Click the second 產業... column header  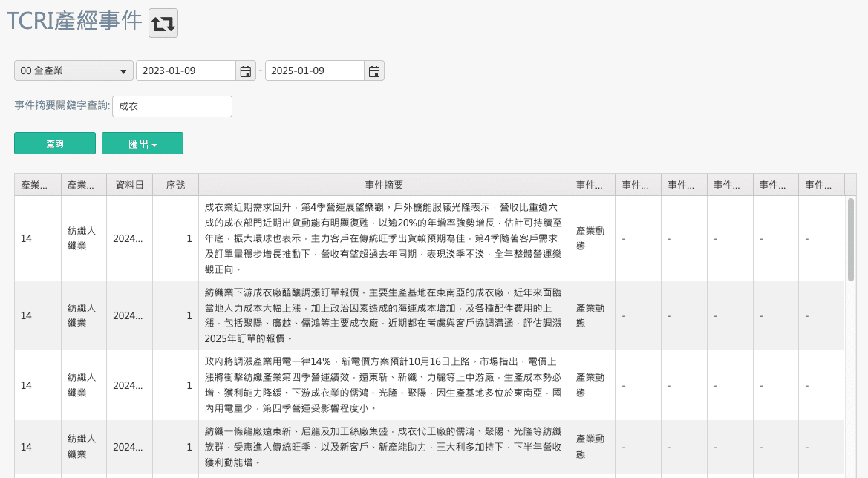tap(83, 184)
